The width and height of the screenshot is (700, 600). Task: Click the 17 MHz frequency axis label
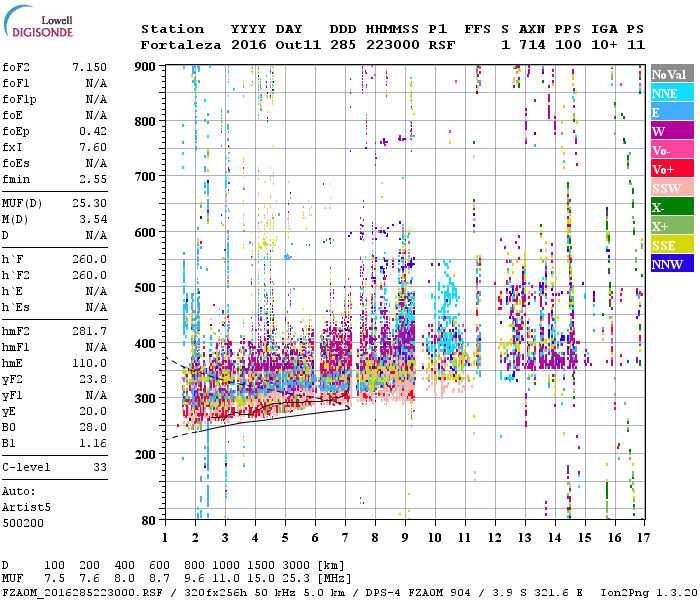643,538
